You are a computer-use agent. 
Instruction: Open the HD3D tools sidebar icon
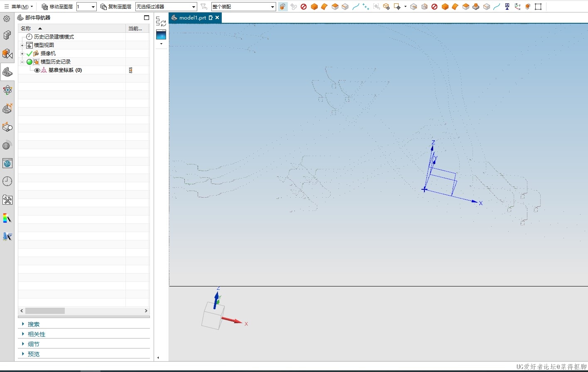7,108
